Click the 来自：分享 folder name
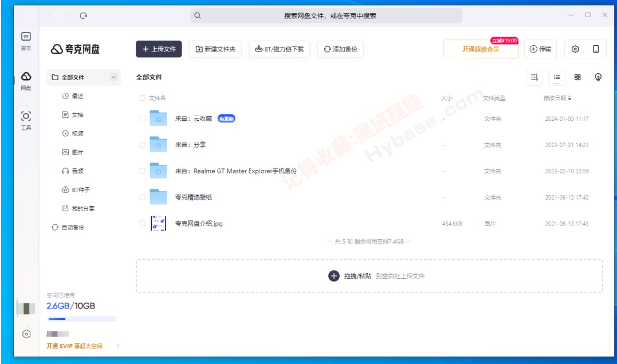The image size is (617, 364). tap(190, 145)
